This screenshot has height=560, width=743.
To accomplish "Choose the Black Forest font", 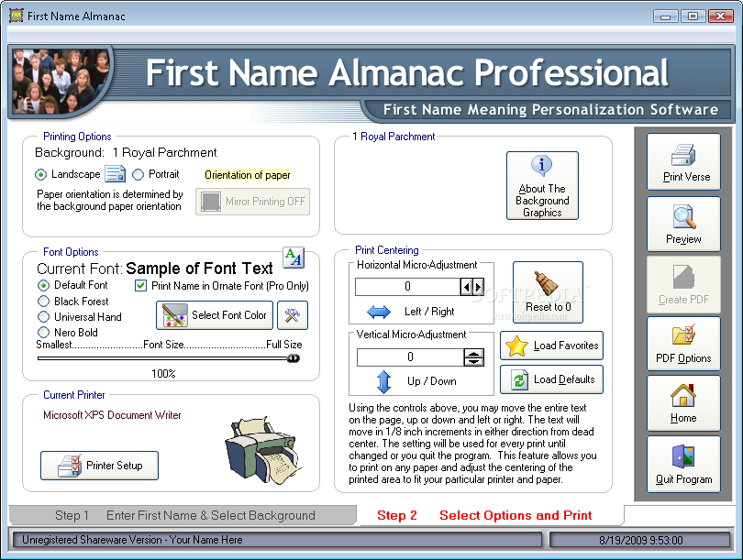I will pyautogui.click(x=44, y=301).
